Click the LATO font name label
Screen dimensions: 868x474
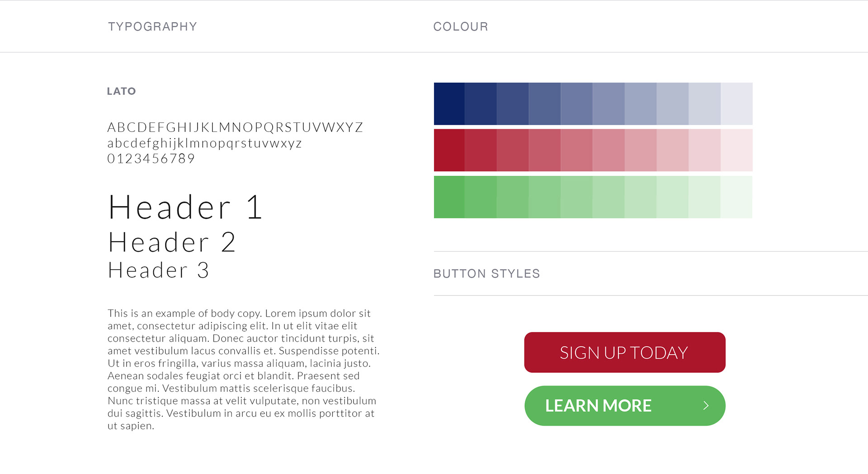coord(121,91)
